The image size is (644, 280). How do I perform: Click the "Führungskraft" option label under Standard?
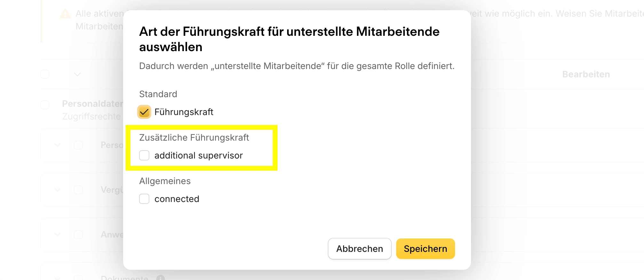(x=184, y=112)
